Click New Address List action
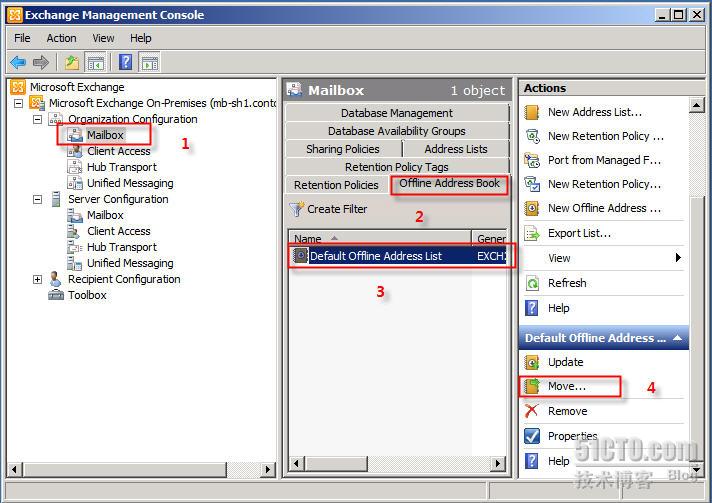This screenshot has height=503, width=712. (594, 112)
